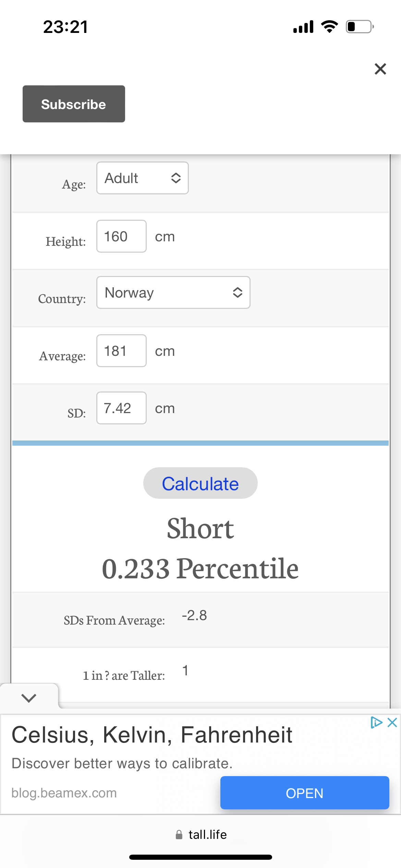
Task: Tap the battery icon in status bar
Action: point(360,26)
